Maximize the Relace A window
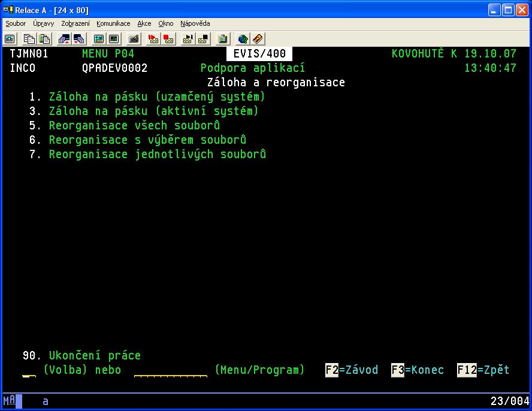Image resolution: width=532 pixels, height=411 pixels. pos(508,10)
